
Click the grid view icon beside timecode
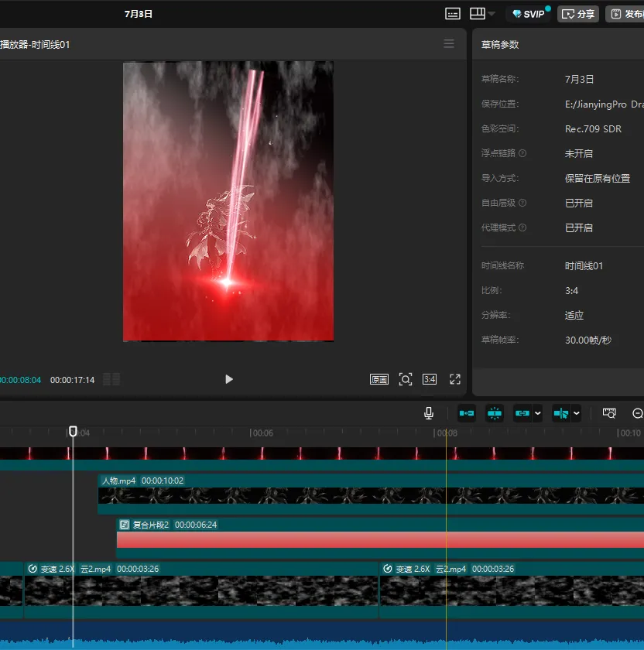point(111,379)
